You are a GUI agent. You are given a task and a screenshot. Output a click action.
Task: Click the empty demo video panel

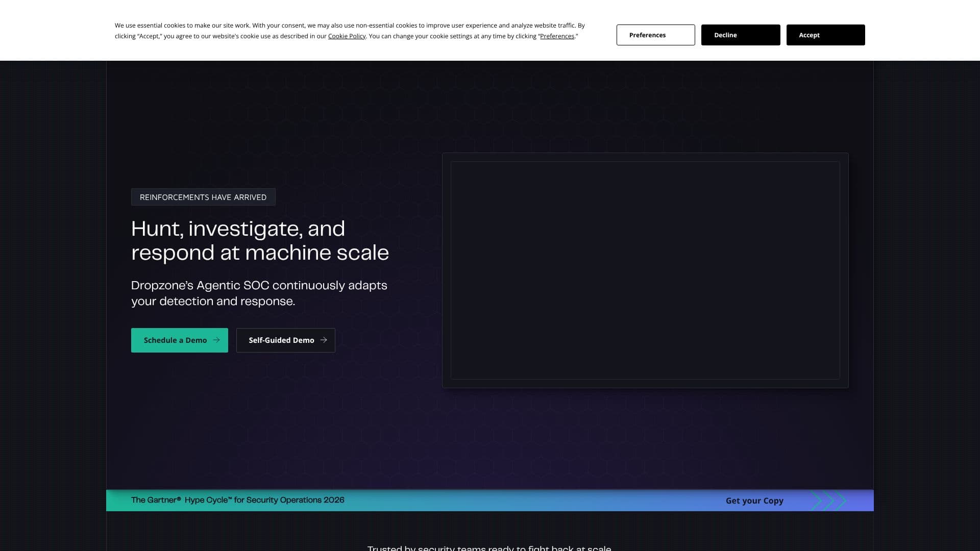point(645,270)
